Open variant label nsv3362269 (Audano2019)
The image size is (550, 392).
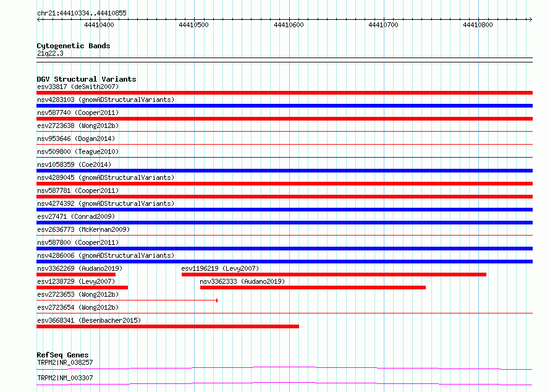click(80, 268)
